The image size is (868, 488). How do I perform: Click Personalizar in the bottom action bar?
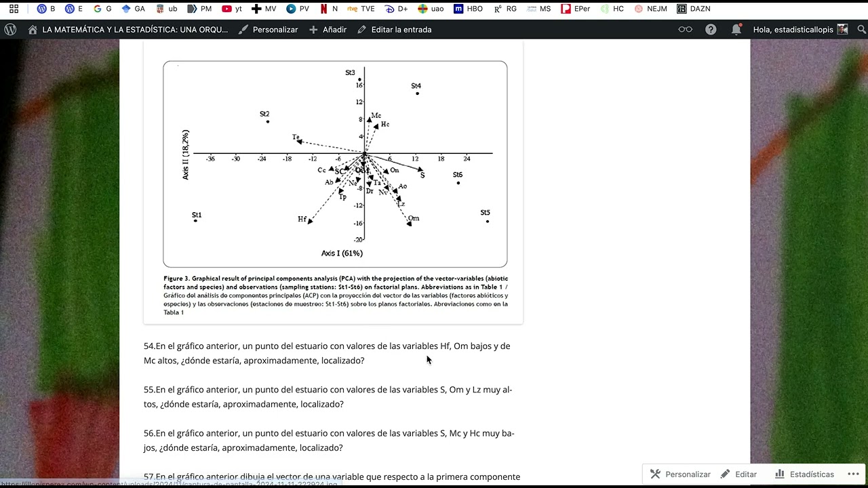click(680, 474)
